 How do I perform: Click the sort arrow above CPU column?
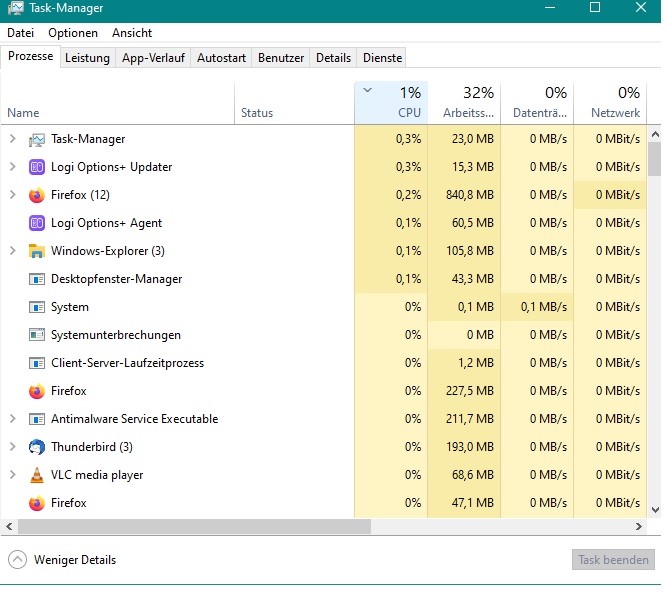(368, 90)
